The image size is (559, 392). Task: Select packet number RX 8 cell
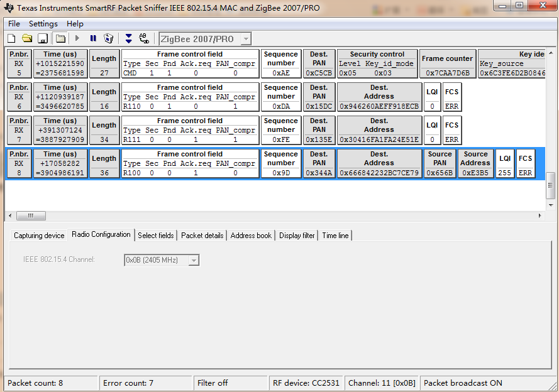pos(19,163)
